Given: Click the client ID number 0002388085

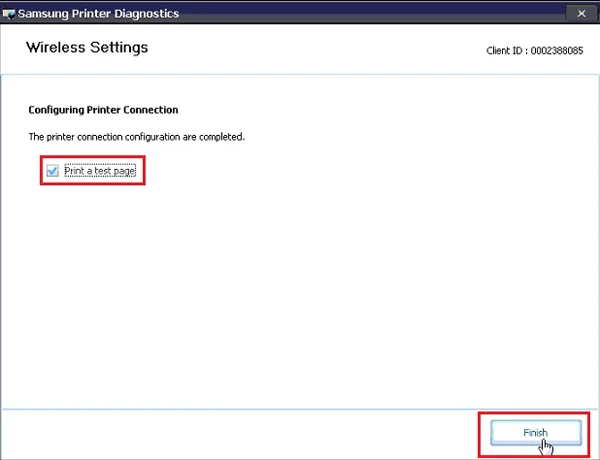Looking at the screenshot, I should point(556,49).
